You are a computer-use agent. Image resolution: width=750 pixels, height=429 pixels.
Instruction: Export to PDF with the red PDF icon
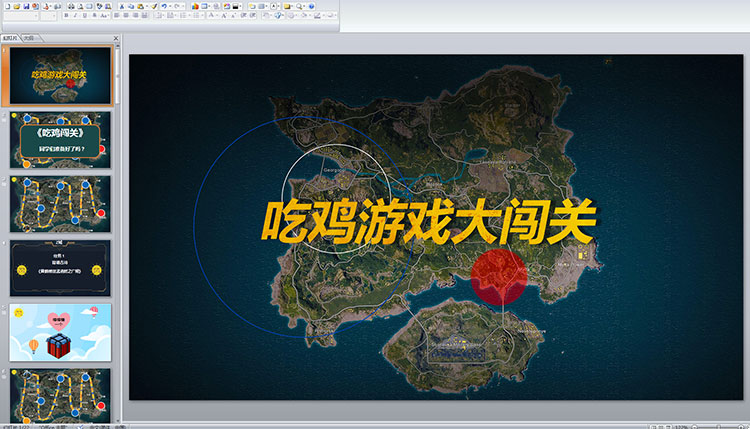46,6
